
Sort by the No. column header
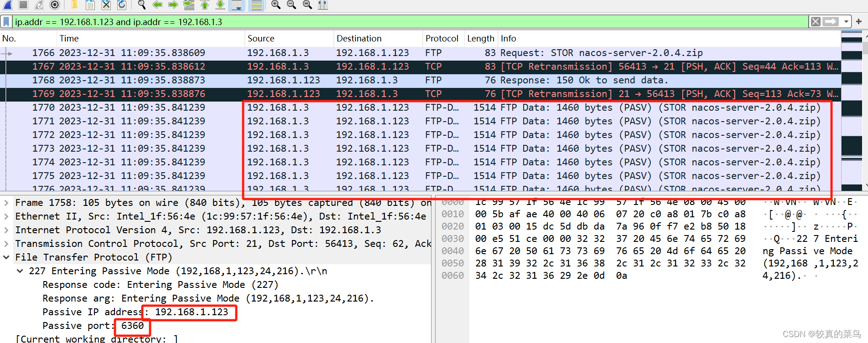coord(28,38)
